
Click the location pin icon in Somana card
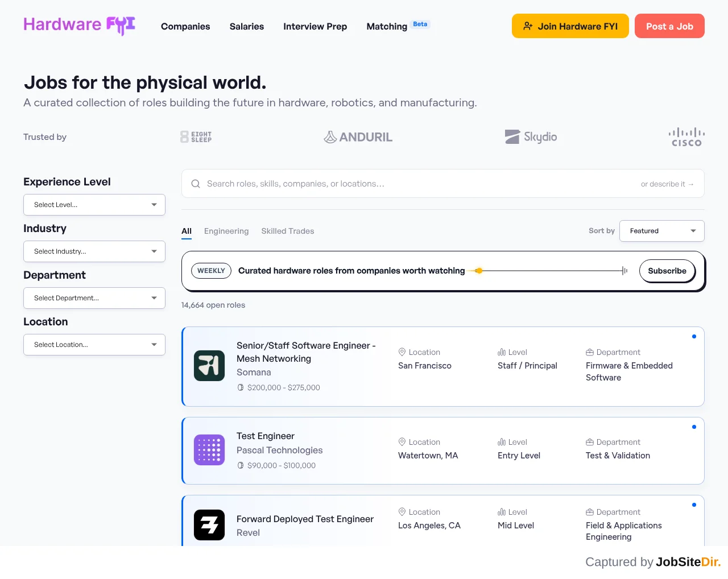402,352
